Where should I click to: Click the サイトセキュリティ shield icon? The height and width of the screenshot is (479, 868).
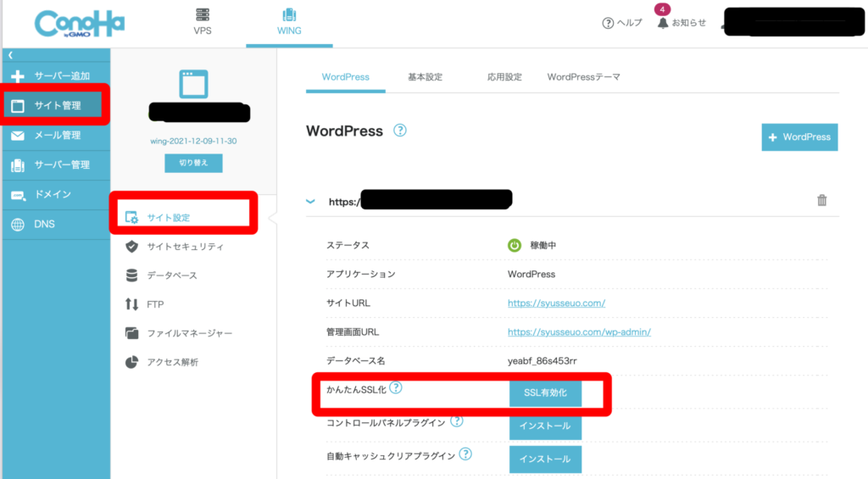click(x=131, y=247)
